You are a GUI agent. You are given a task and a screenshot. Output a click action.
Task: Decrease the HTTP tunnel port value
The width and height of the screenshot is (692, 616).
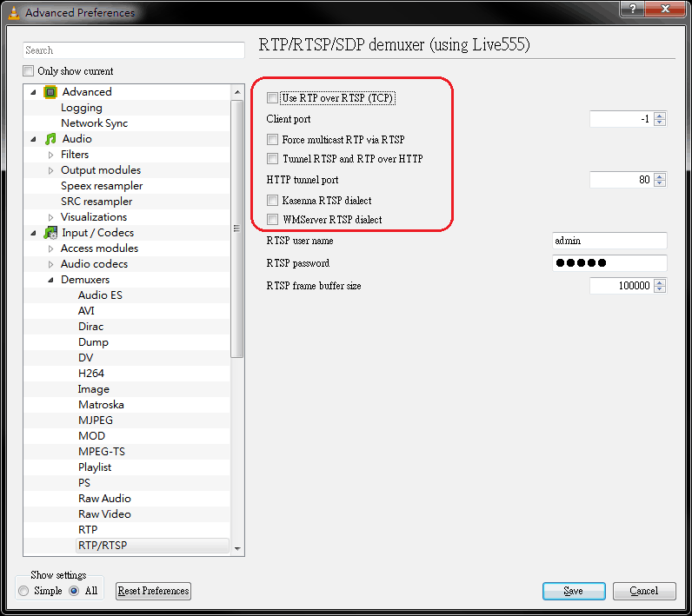(x=660, y=183)
